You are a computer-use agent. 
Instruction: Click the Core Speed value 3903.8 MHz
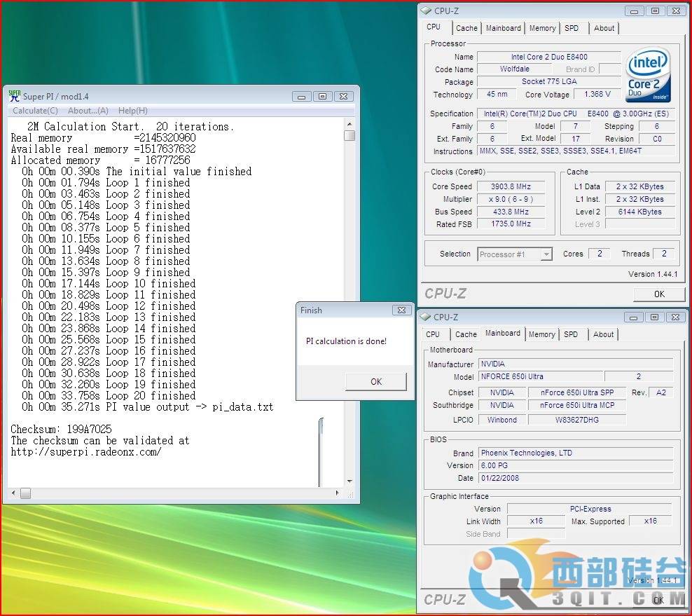tap(511, 187)
